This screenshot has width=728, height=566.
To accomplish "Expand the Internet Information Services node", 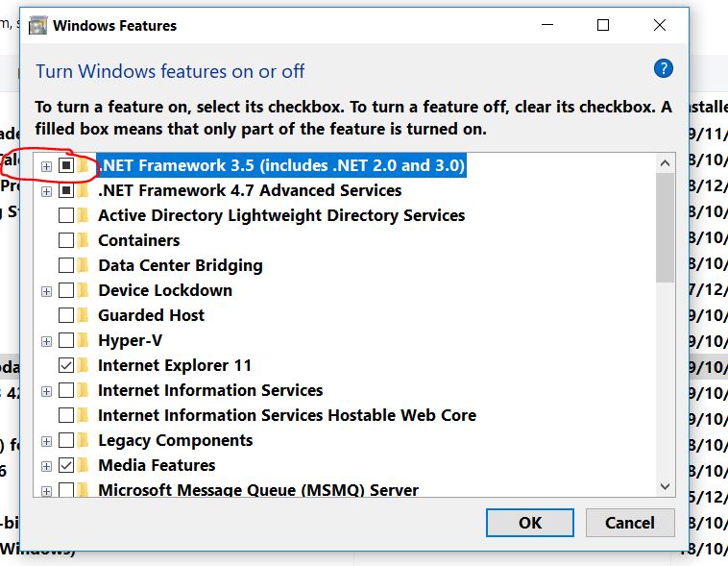I will coord(46,391).
